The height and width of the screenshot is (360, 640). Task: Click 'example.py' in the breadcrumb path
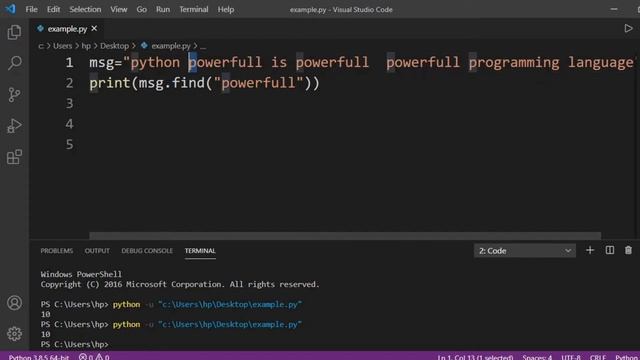(170, 46)
